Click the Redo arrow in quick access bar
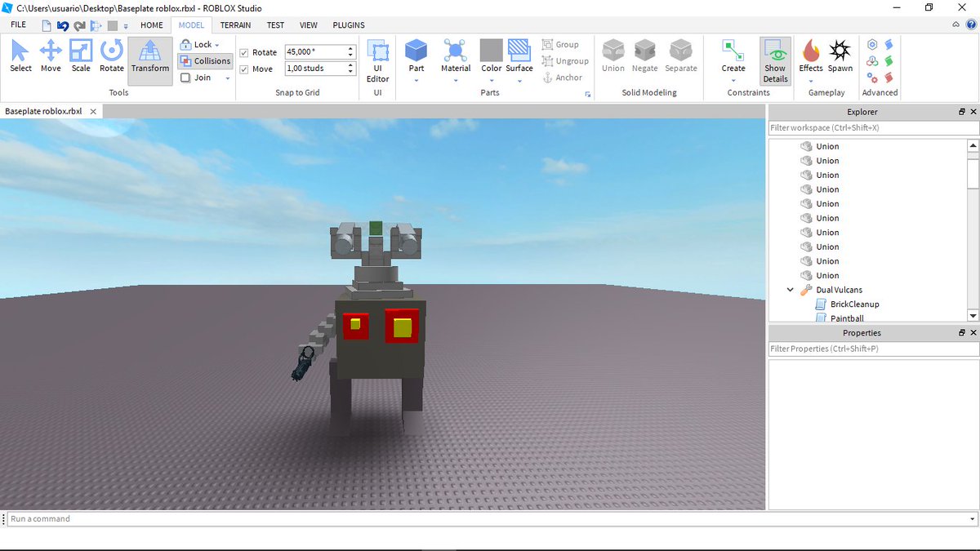Screen dimensions: 980x551 [x=79, y=26]
